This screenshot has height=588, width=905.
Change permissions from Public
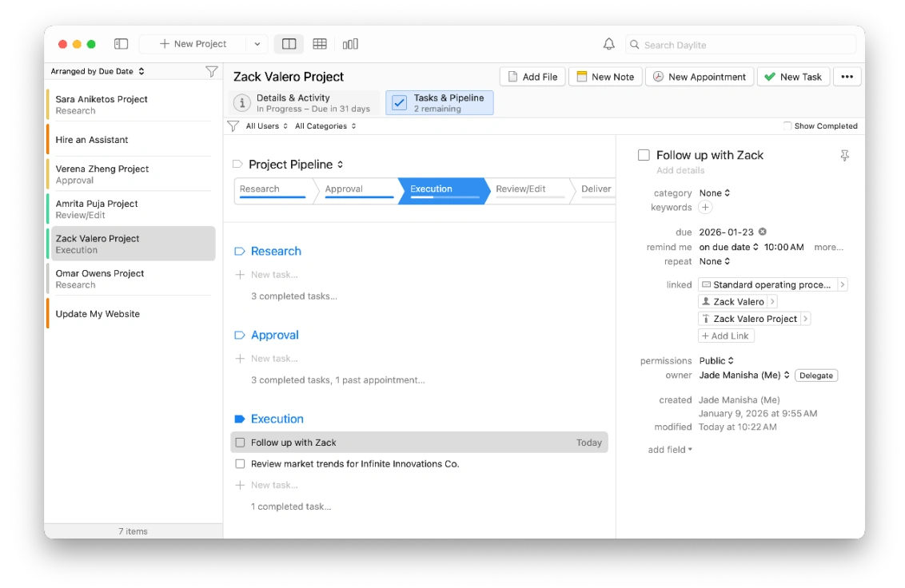(x=716, y=360)
